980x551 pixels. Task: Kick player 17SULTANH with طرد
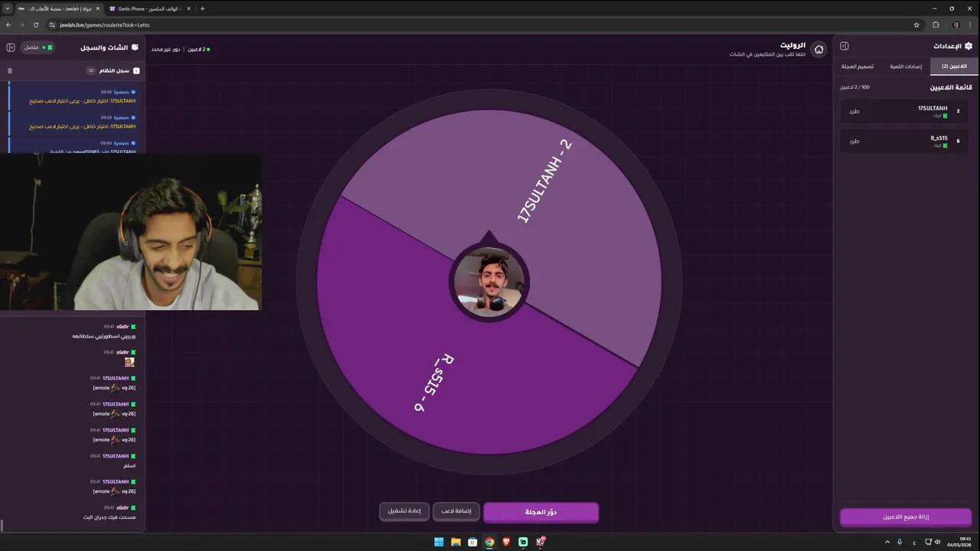854,111
